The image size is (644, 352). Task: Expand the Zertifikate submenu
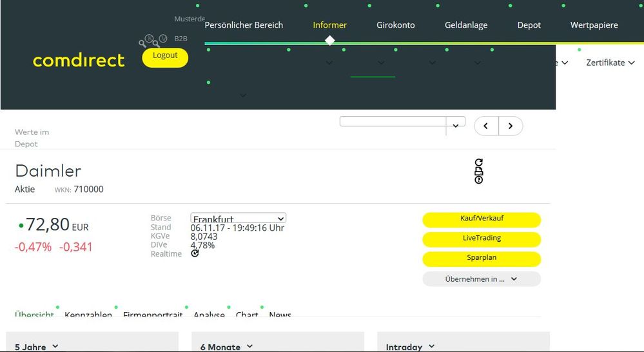[609, 63]
